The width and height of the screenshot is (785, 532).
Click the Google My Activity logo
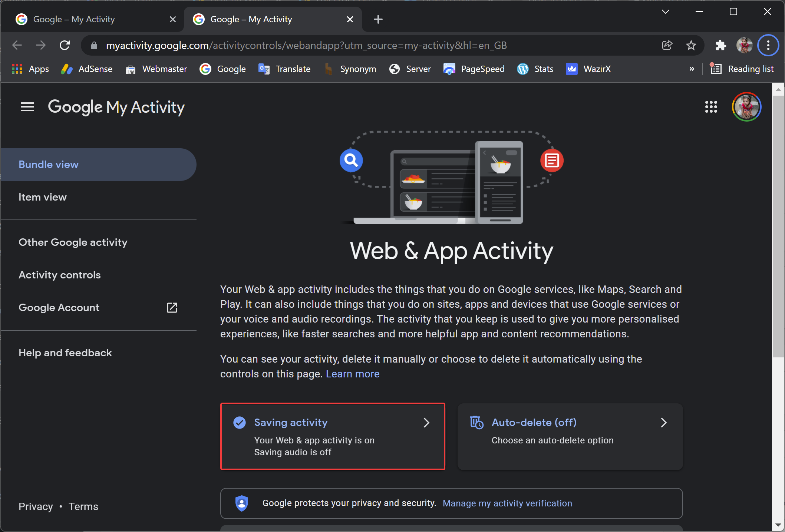click(116, 107)
